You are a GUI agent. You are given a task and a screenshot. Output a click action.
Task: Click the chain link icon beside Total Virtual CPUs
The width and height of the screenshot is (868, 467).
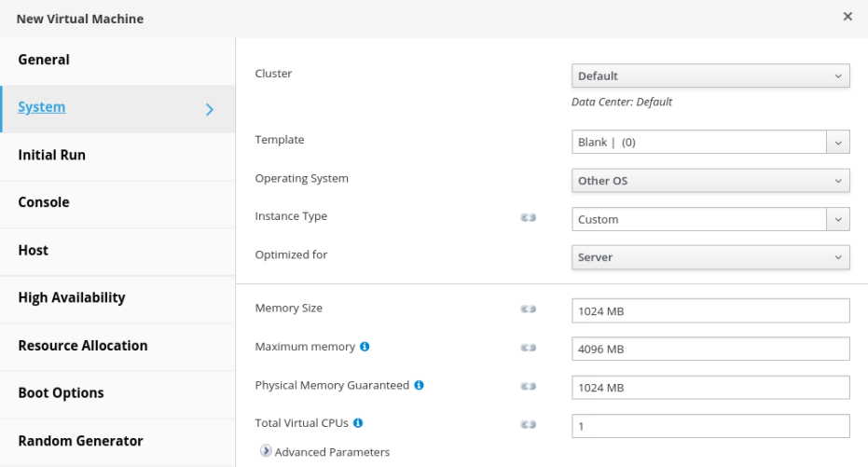click(x=528, y=424)
